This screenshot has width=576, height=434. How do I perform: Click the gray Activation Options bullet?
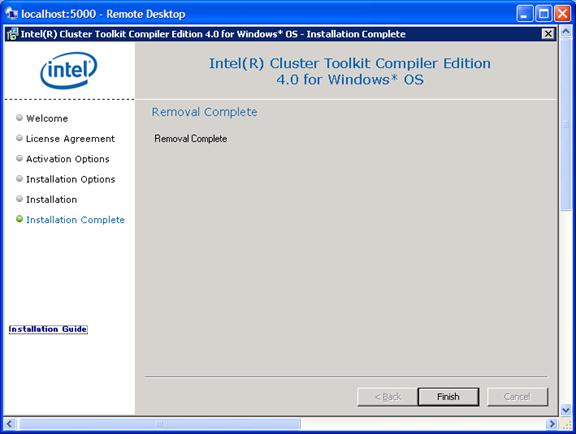coord(19,158)
